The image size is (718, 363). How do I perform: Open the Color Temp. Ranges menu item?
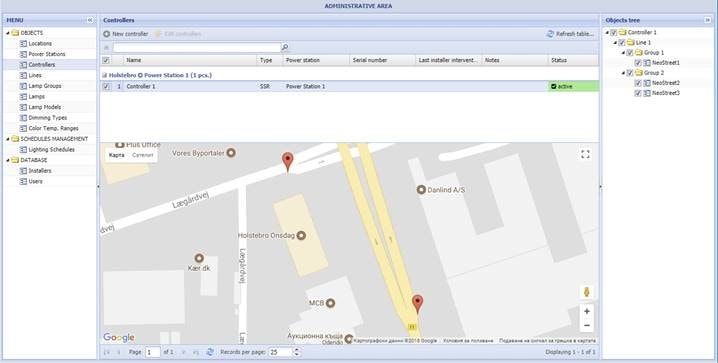(x=53, y=129)
